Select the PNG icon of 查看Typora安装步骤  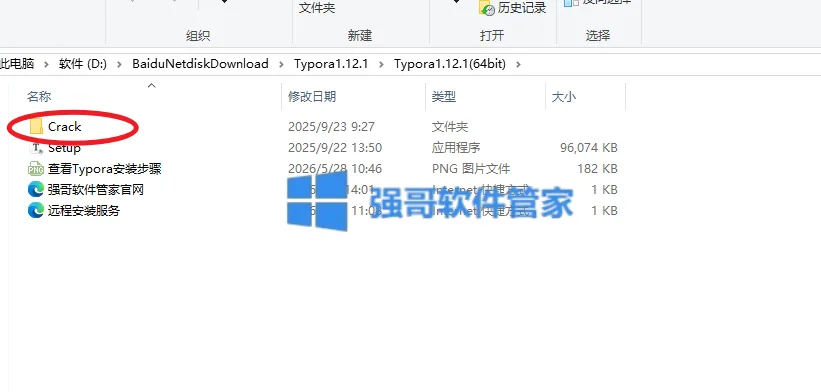(36, 169)
